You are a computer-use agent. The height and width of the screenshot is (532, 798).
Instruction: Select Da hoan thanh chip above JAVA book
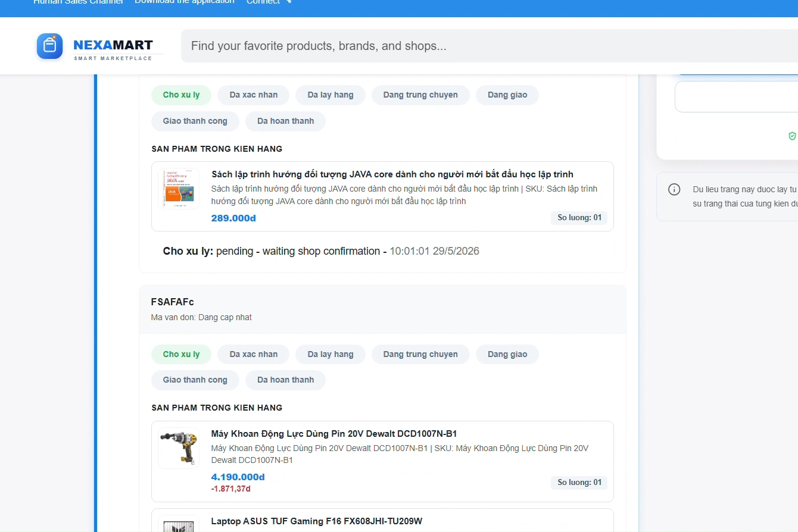(x=285, y=121)
